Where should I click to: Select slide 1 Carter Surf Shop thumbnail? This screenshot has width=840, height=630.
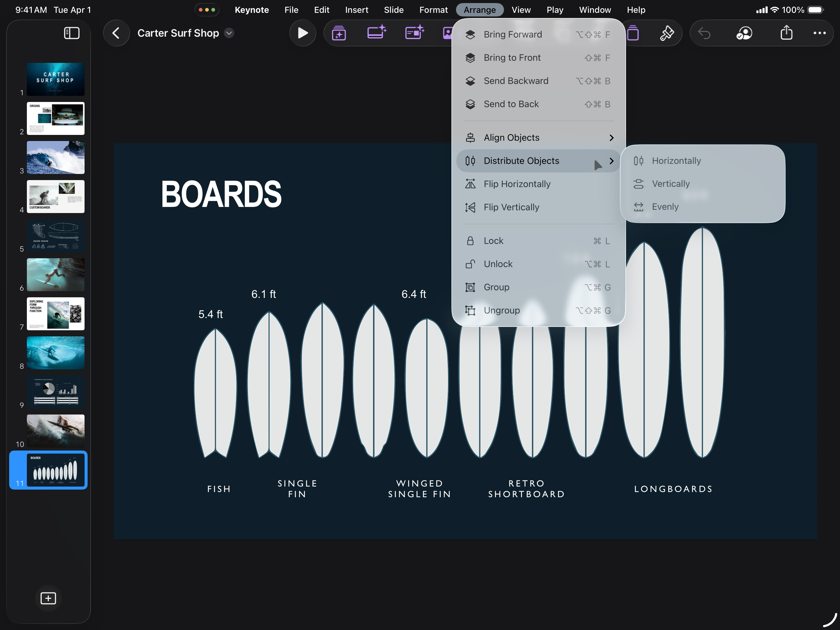tap(56, 79)
